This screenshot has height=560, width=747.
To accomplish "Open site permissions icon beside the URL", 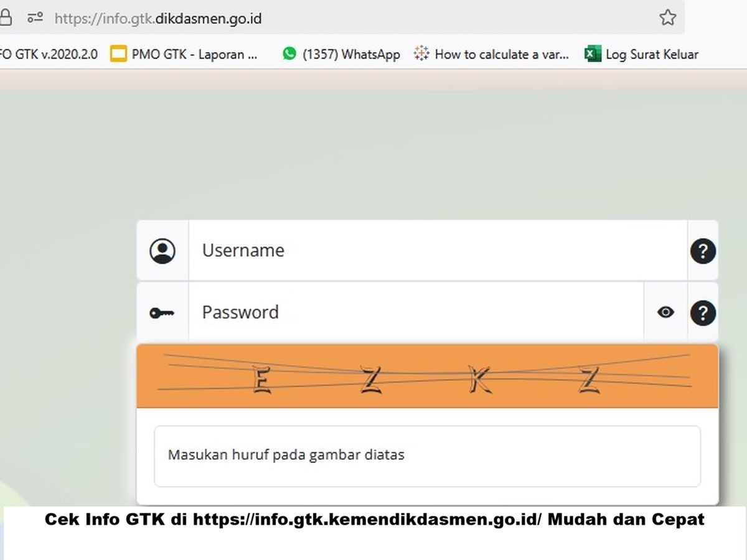I will (35, 17).
